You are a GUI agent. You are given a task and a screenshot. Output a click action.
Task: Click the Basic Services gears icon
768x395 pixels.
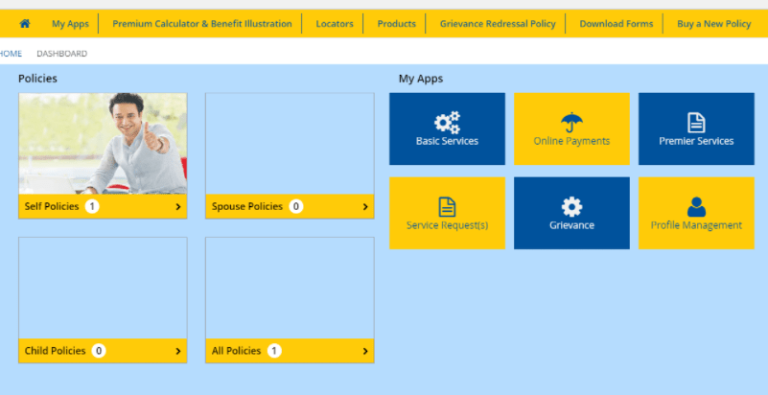(447, 123)
